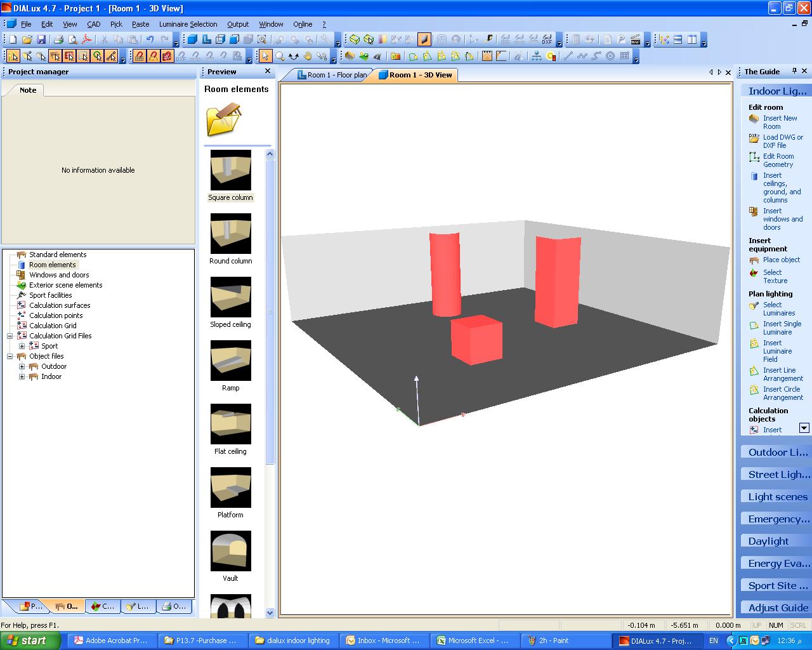Open the CAD menu
Screen dimensions: 812x650
coord(93,24)
